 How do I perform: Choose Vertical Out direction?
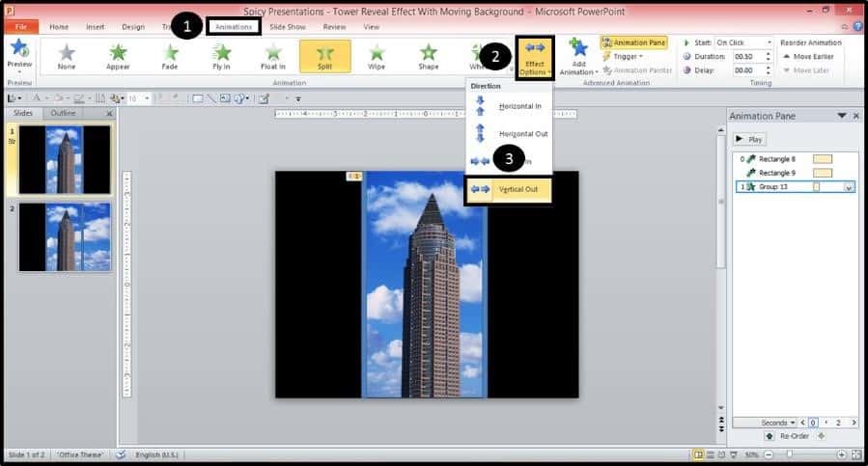pyautogui.click(x=508, y=189)
